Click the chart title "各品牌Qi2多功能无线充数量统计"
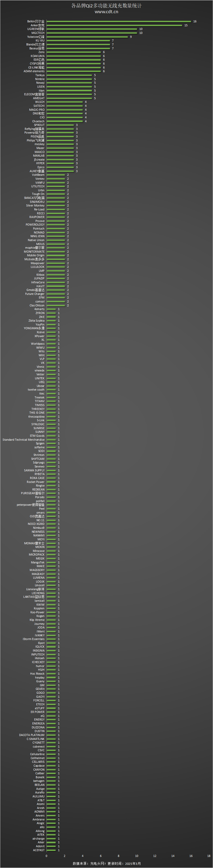This screenshot has height=868, width=213. click(x=106, y=6)
